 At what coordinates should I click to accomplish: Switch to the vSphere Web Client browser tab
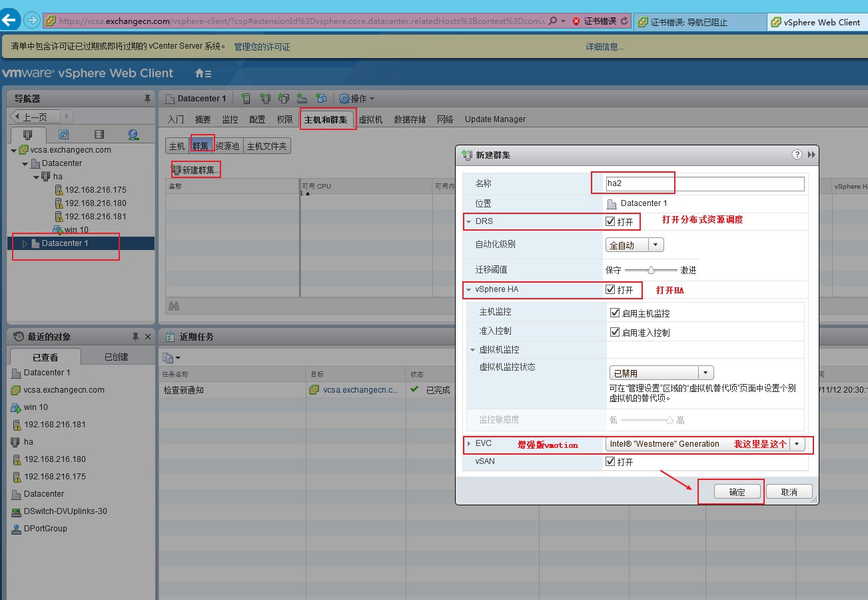coord(816,21)
